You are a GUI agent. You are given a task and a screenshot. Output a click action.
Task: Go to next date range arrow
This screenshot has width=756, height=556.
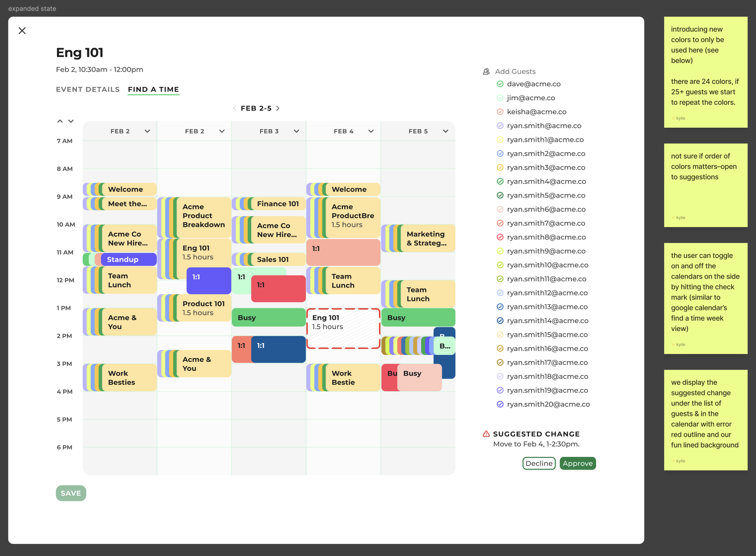[278, 108]
